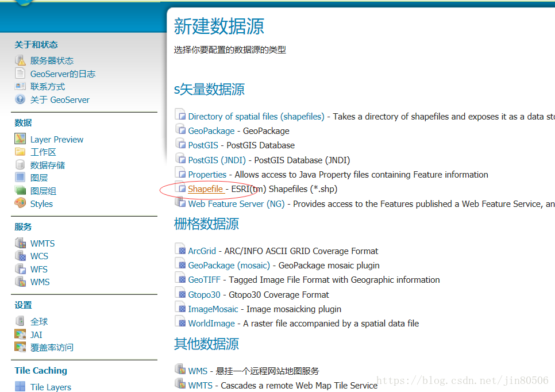
Task: Open WMS service settings in sidebar
Action: pos(40,282)
